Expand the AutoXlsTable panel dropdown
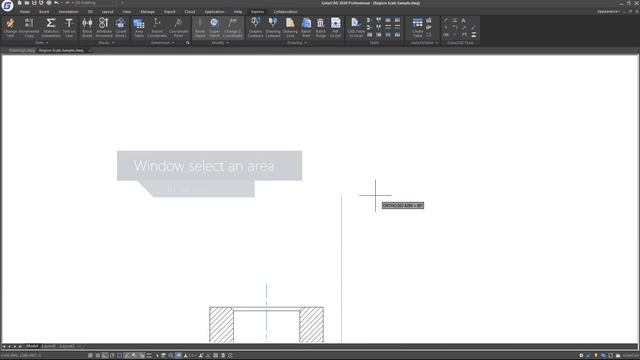Viewport: 640px width, 360px height. point(424,43)
